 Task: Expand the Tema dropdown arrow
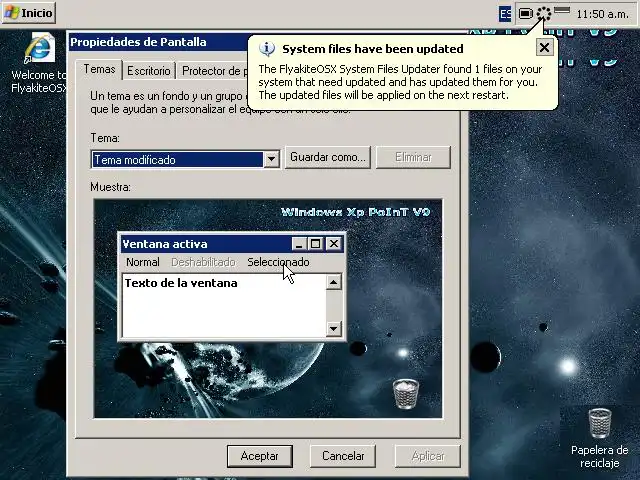[x=271, y=160]
